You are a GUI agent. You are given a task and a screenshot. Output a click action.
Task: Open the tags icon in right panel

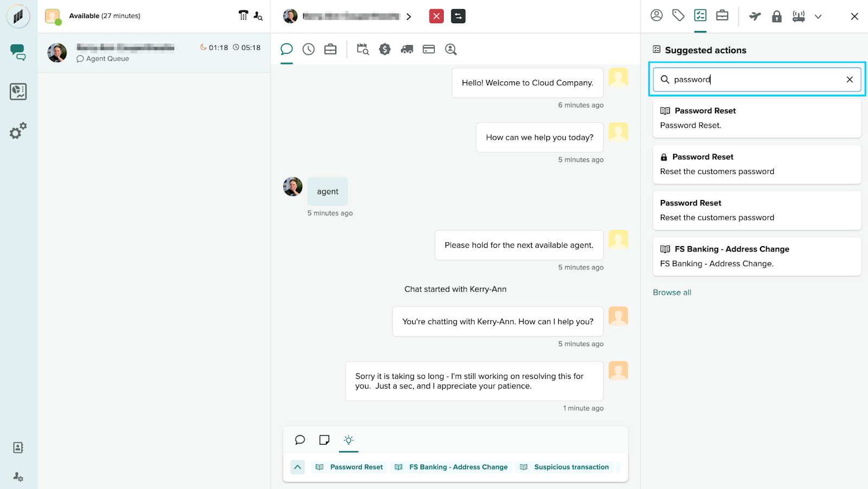point(678,16)
